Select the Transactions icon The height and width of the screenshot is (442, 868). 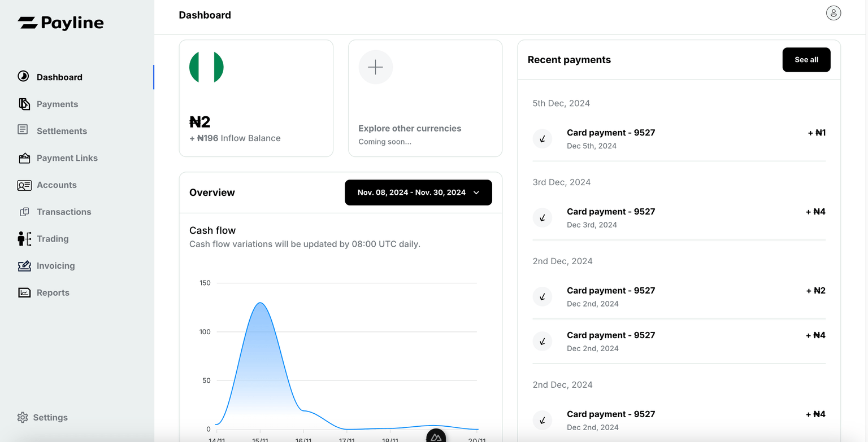tap(24, 212)
